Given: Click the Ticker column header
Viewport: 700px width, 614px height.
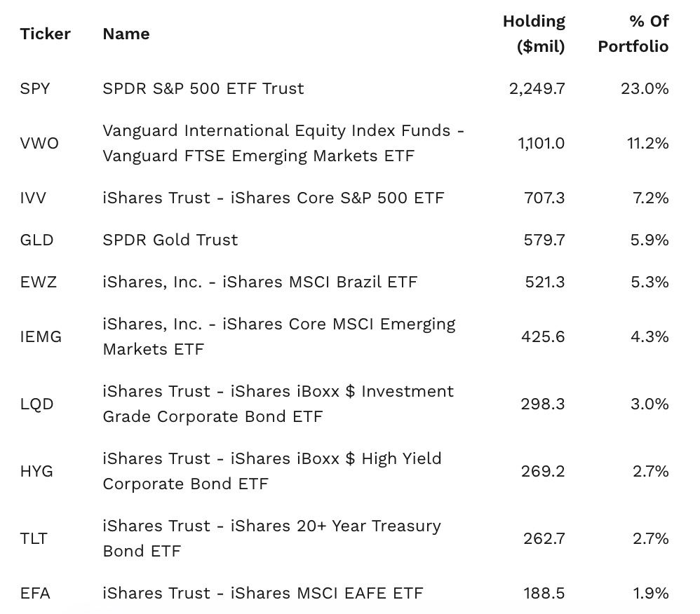Looking at the screenshot, I should pyautogui.click(x=45, y=34).
